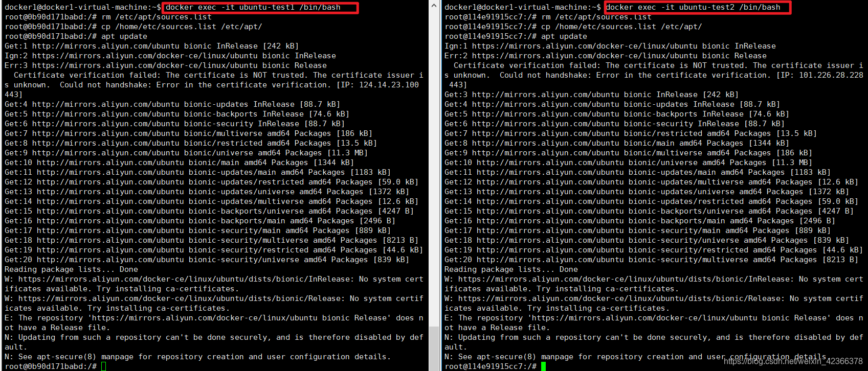This screenshot has width=868, height=371.
Task: Click the Err:3 docker-ce Release line, left terminal
Action: [166, 65]
